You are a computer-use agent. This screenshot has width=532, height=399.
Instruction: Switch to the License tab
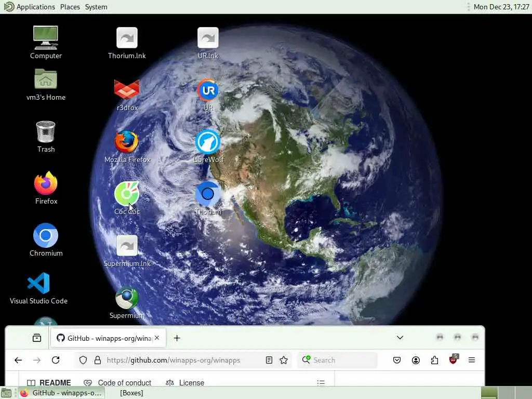[x=185, y=383]
